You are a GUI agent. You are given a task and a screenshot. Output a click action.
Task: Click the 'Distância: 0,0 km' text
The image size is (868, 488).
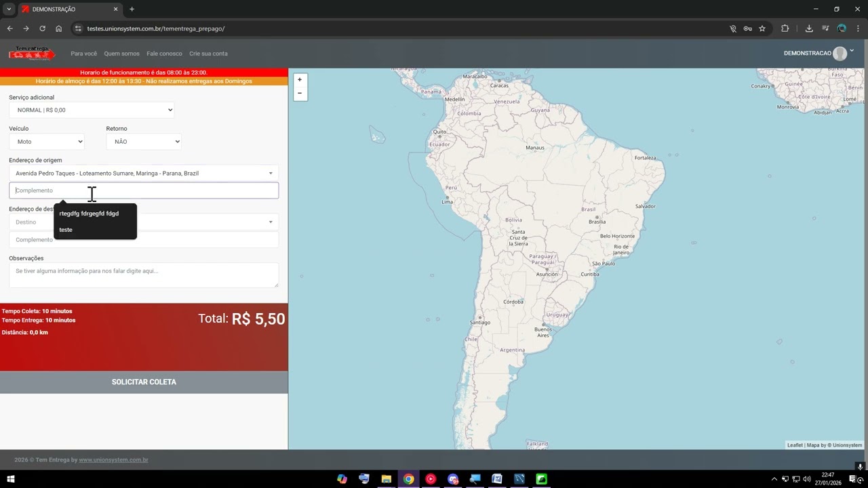[25, 333]
